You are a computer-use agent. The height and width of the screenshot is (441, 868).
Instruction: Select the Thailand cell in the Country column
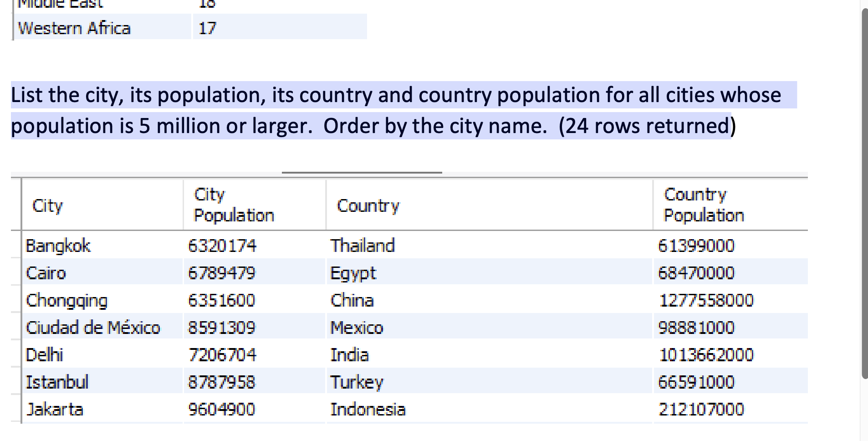click(x=362, y=245)
